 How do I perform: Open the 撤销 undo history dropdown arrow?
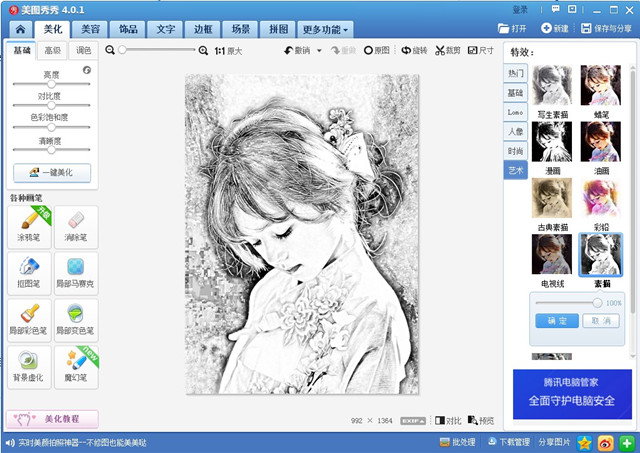click(319, 50)
